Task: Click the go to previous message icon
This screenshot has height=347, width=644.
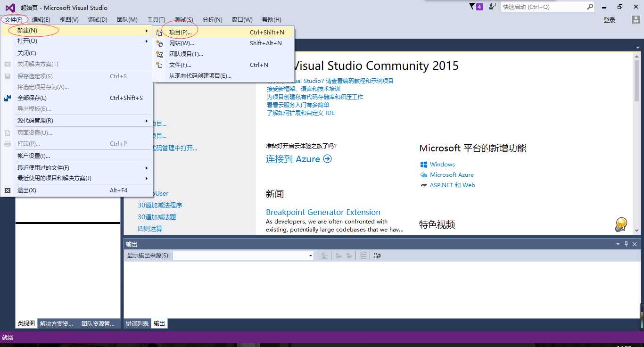Action: pos(339,256)
